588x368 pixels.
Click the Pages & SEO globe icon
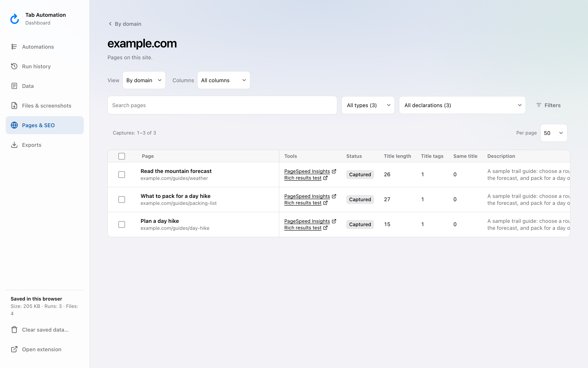pyautogui.click(x=14, y=125)
